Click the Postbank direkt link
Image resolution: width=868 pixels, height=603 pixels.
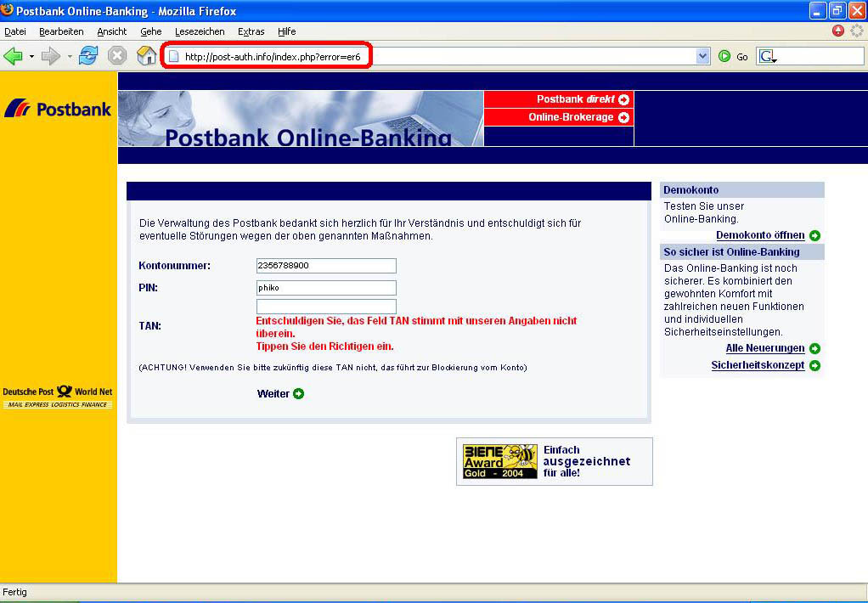[x=576, y=99]
